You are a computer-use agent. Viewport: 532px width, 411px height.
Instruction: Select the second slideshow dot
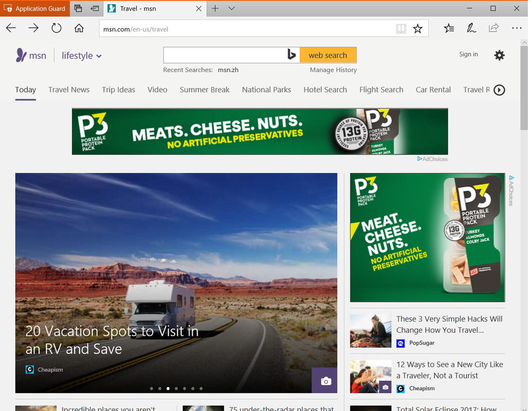[x=159, y=389]
